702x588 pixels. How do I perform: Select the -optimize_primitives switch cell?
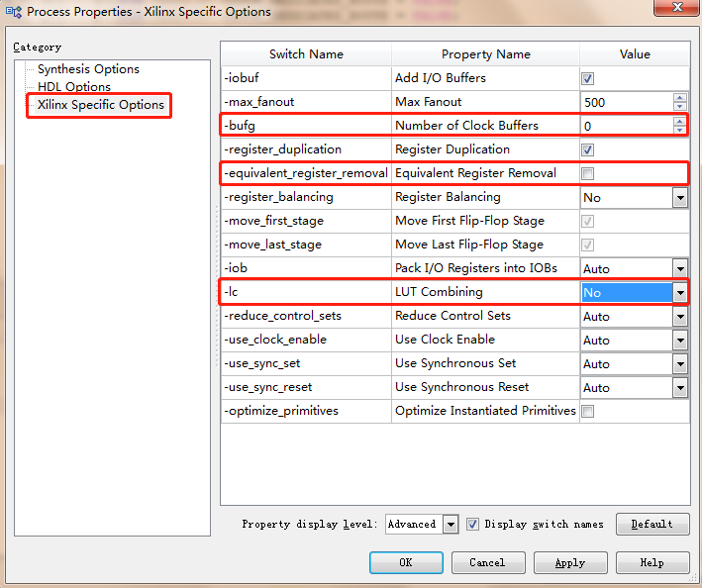(x=306, y=411)
